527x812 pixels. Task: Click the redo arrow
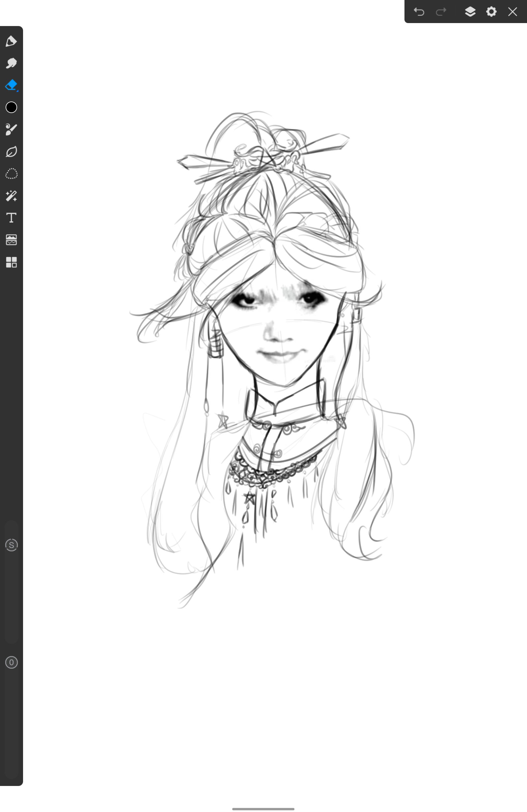(441, 12)
